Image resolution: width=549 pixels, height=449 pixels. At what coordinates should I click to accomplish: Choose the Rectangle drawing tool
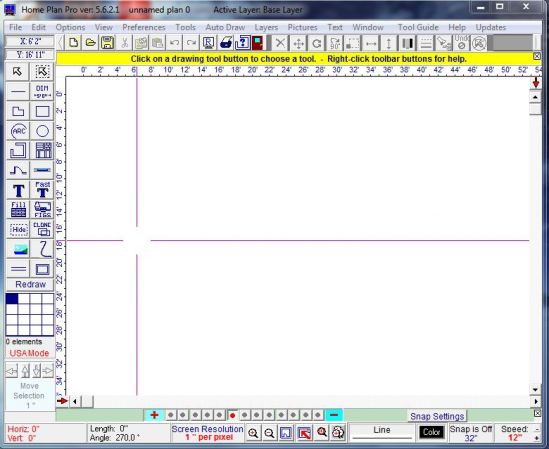point(42,111)
